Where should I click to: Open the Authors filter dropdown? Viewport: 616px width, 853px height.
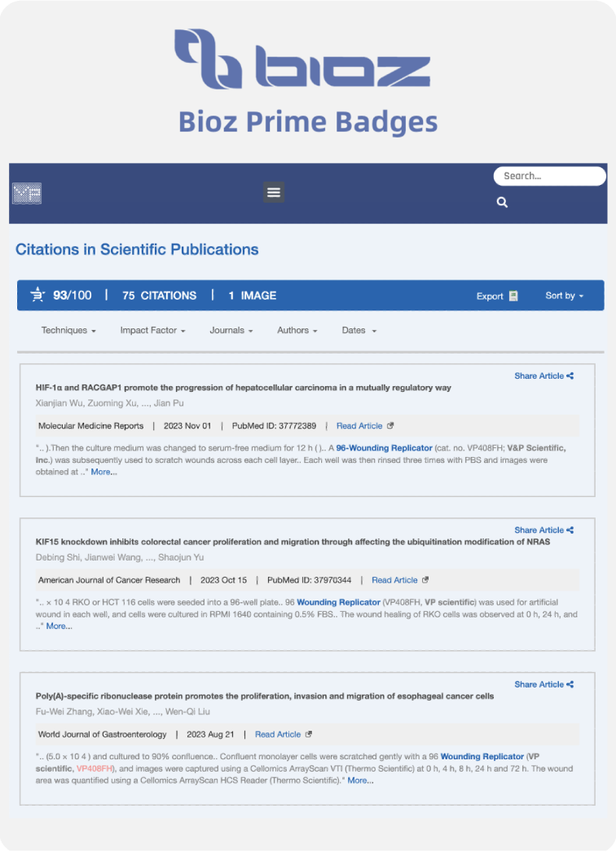(x=297, y=331)
